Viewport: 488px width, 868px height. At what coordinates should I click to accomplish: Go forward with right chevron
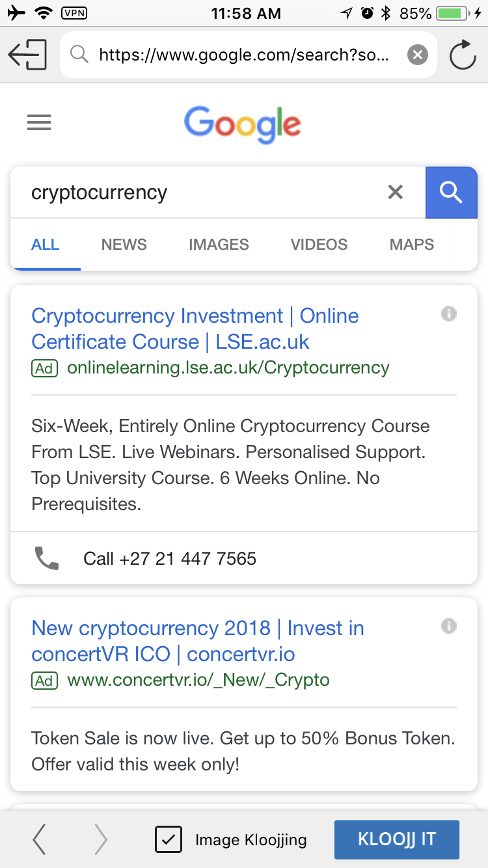pyautogui.click(x=100, y=839)
